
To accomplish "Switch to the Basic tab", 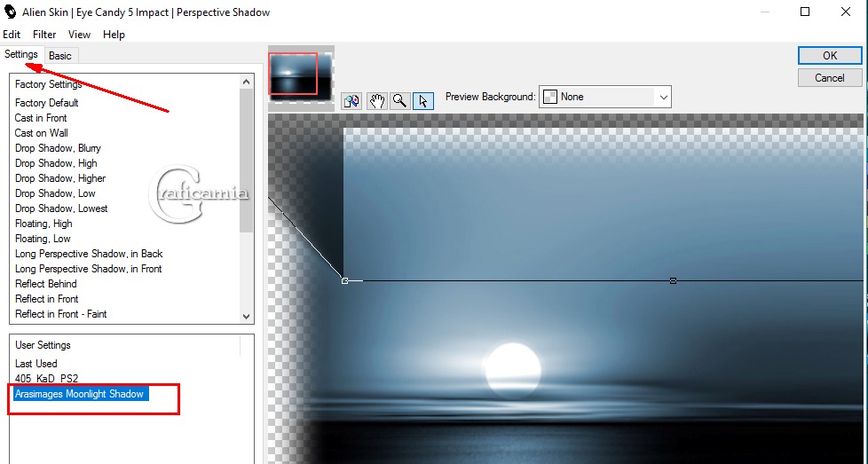I will click(x=59, y=55).
